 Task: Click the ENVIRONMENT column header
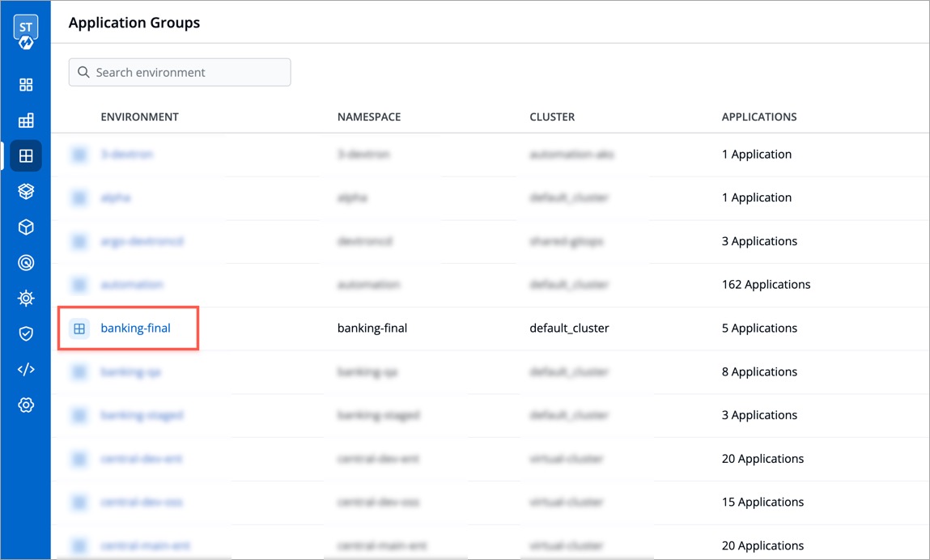click(x=139, y=117)
